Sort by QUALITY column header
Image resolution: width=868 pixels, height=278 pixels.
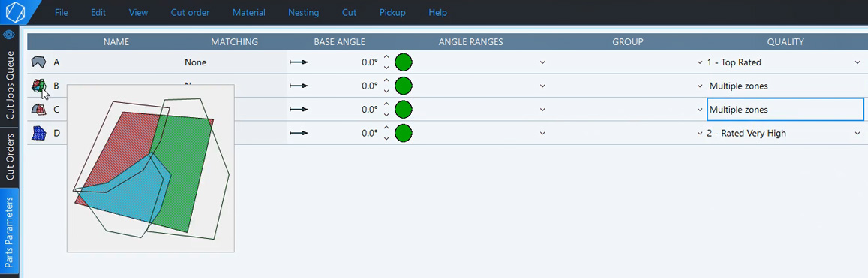pos(785,41)
